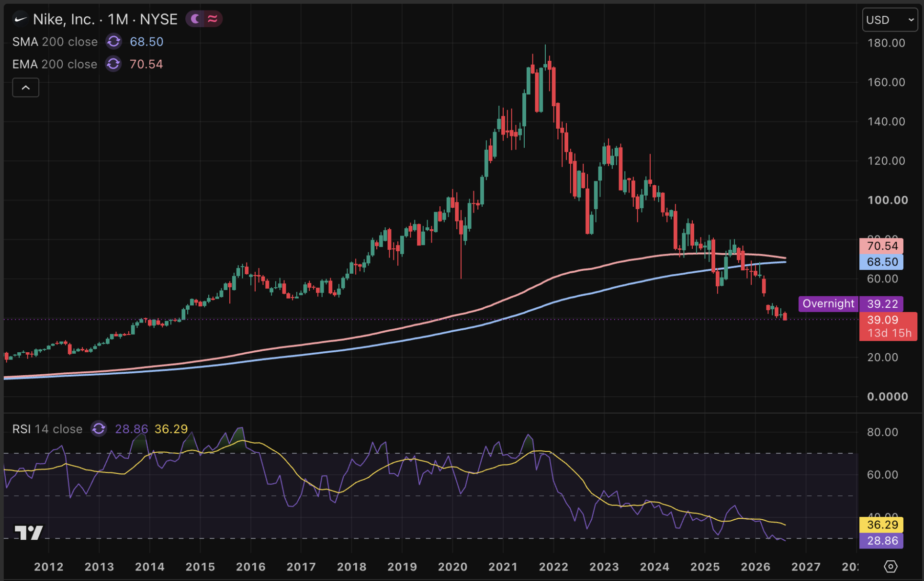Click the purple RSI legend value 28.86
Viewport: 924px width, 581px height.
[x=132, y=429]
